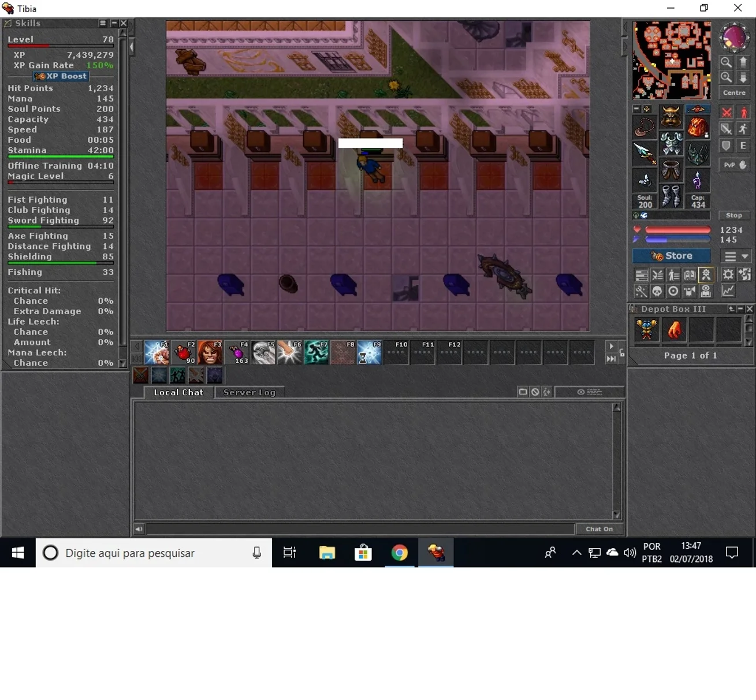Image resolution: width=756 pixels, height=700 pixels.
Task: Click the red hit points bar
Action: [678, 230]
